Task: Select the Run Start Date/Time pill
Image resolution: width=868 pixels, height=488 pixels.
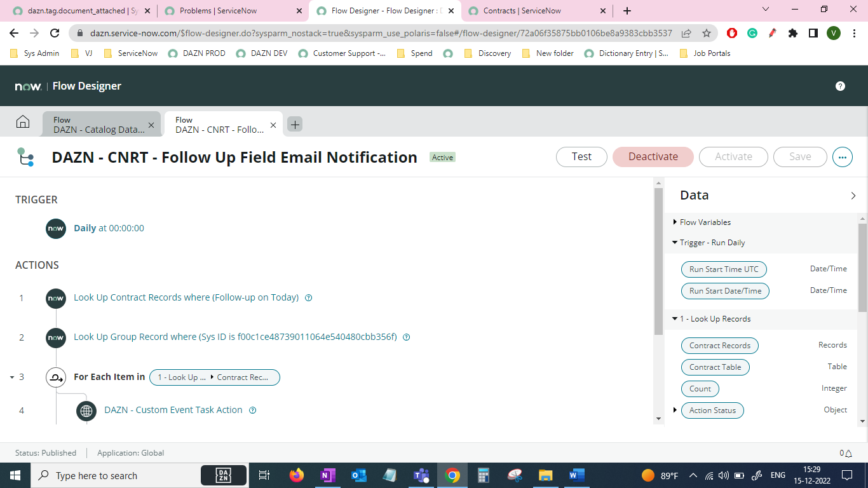Action: 725,291
